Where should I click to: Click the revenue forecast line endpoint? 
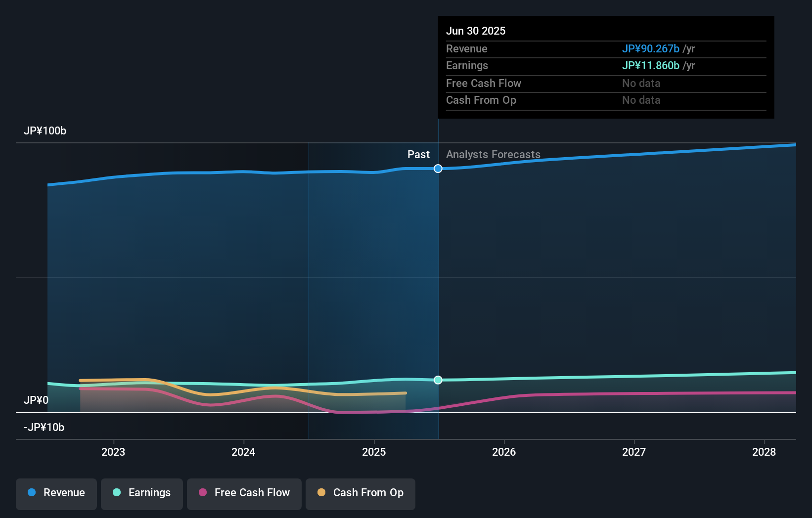pos(795,144)
